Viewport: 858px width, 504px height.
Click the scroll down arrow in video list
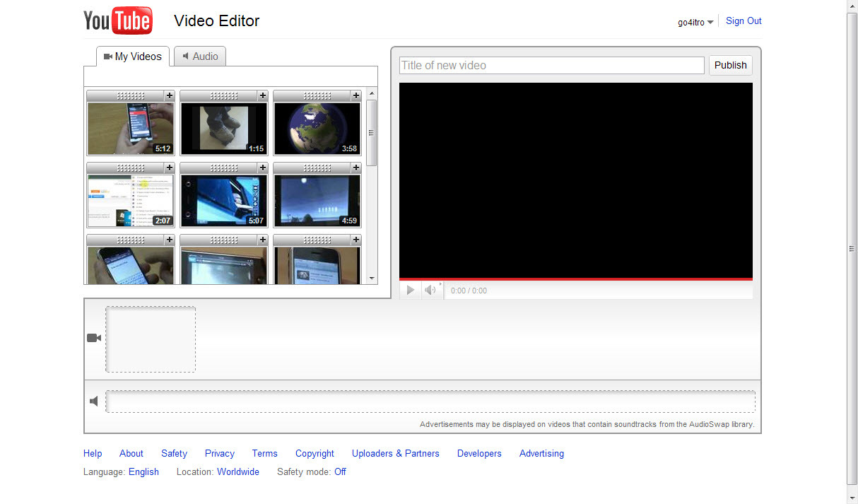(372, 279)
